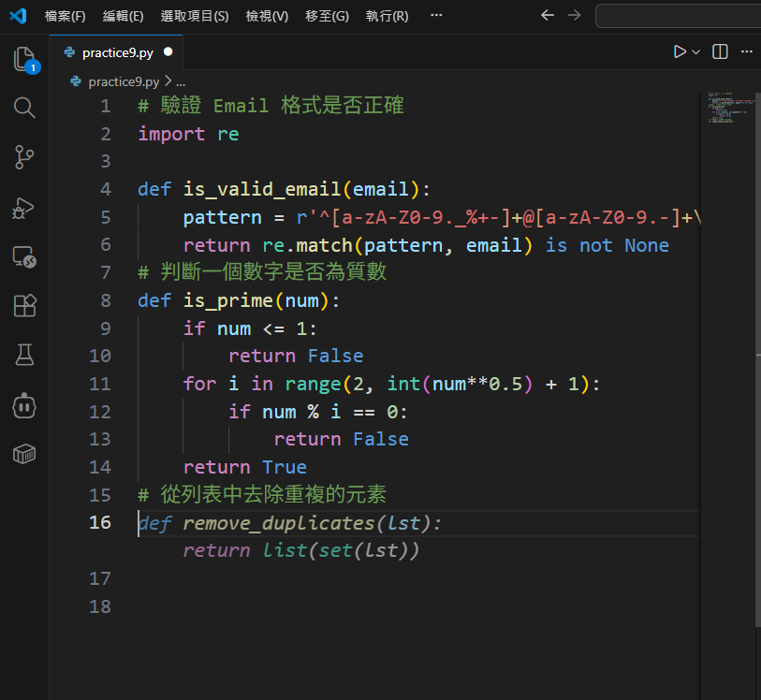Run the Python file with play button
Image resolution: width=761 pixels, height=700 pixels.
click(680, 52)
